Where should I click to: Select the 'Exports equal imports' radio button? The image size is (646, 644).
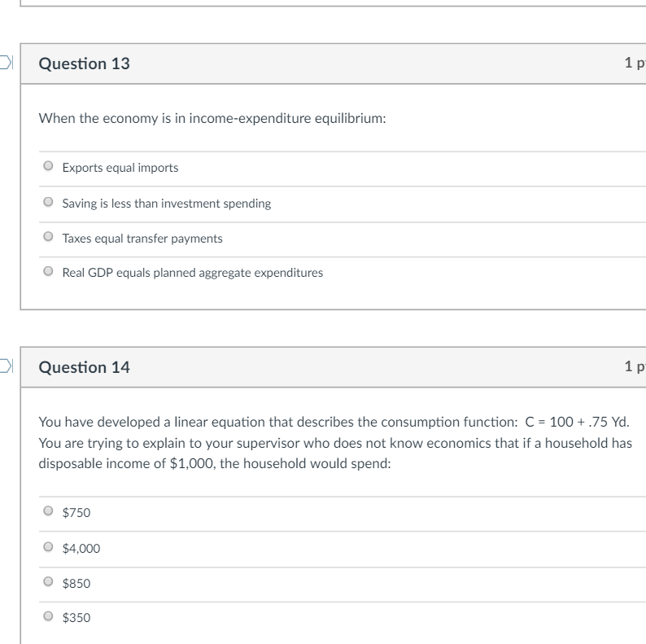49,168
